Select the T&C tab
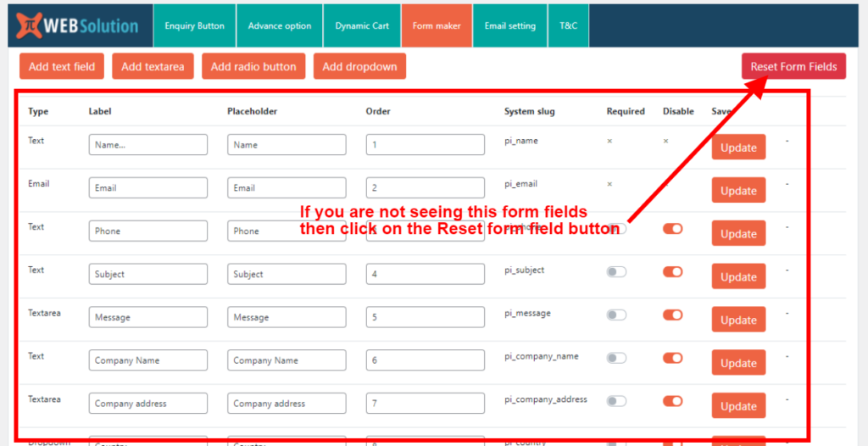868x446 pixels. (x=568, y=25)
